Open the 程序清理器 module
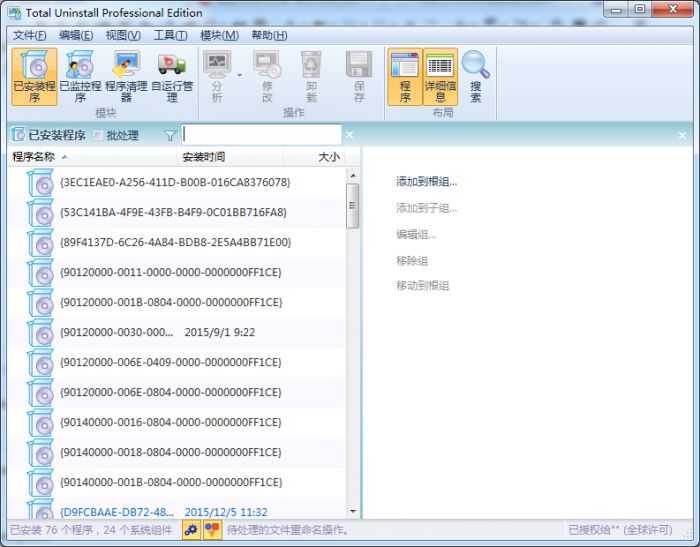Image resolution: width=700 pixels, height=547 pixels. tap(126, 76)
